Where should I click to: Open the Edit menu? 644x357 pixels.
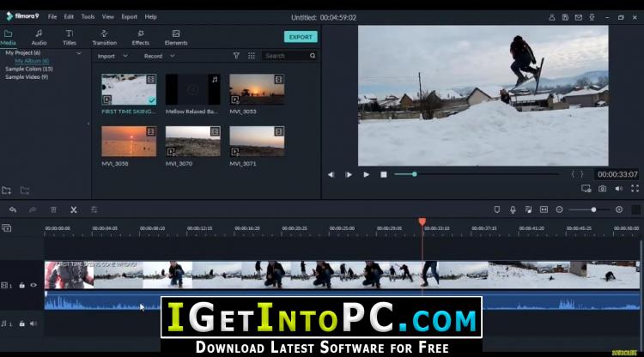[x=69, y=17]
